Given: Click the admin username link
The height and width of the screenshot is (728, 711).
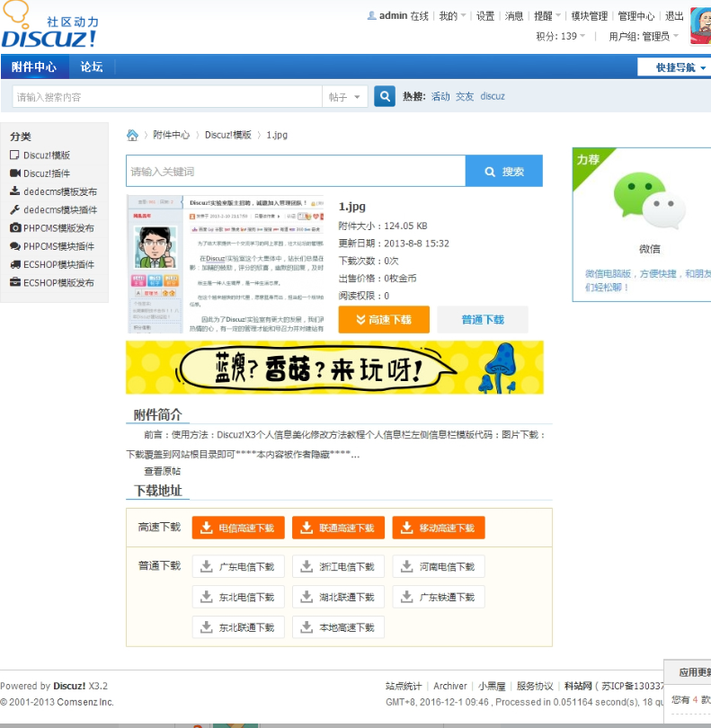Looking at the screenshot, I should click(393, 16).
